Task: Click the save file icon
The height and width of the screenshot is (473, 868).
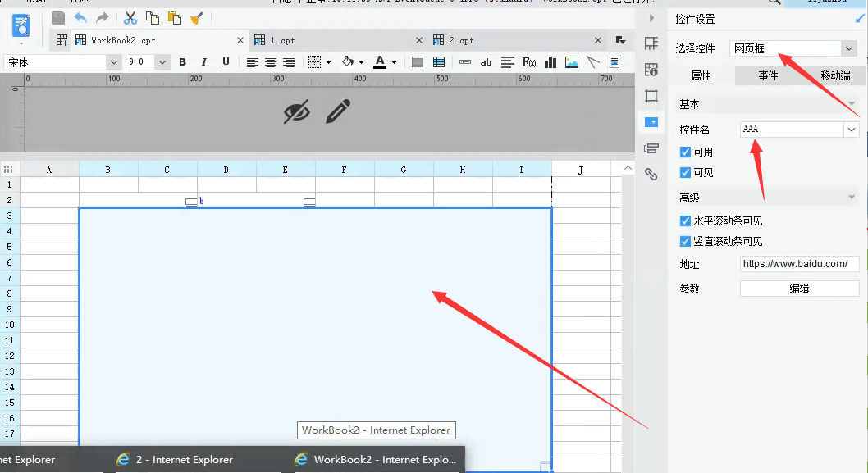Action: tap(57, 18)
